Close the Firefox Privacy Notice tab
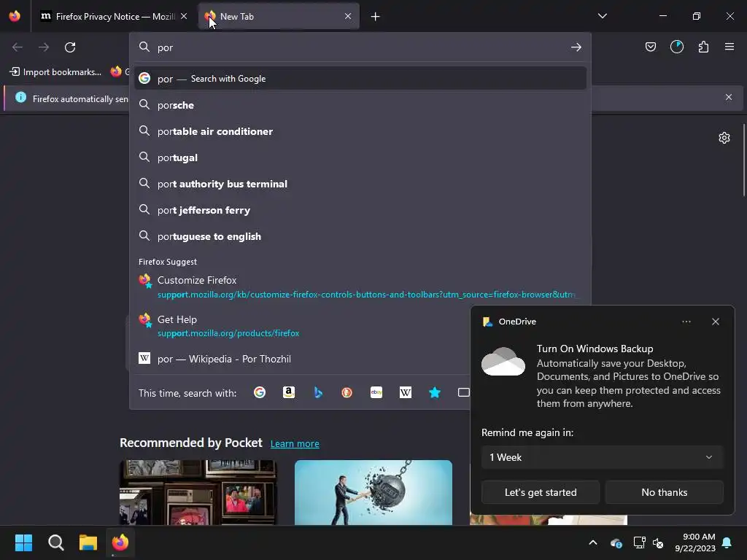This screenshot has height=560, width=747. click(184, 16)
